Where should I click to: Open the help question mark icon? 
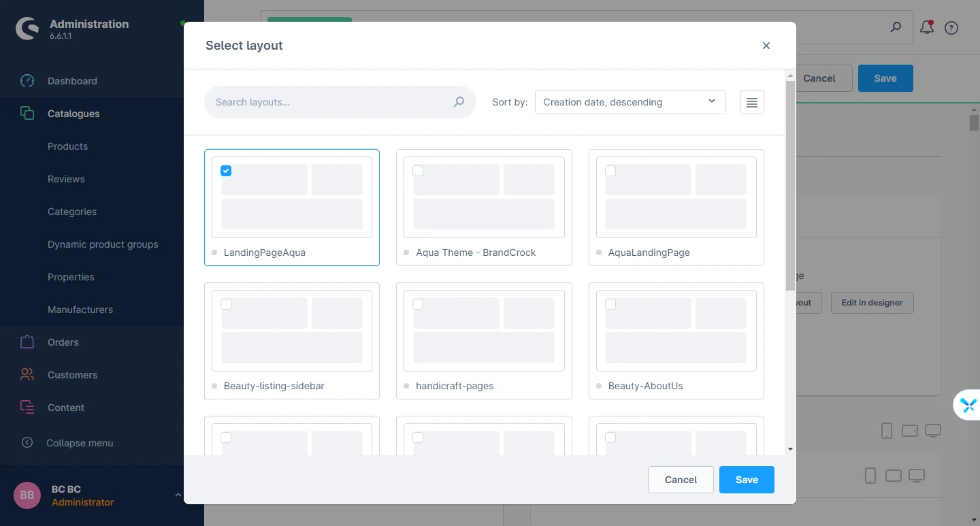tap(951, 28)
